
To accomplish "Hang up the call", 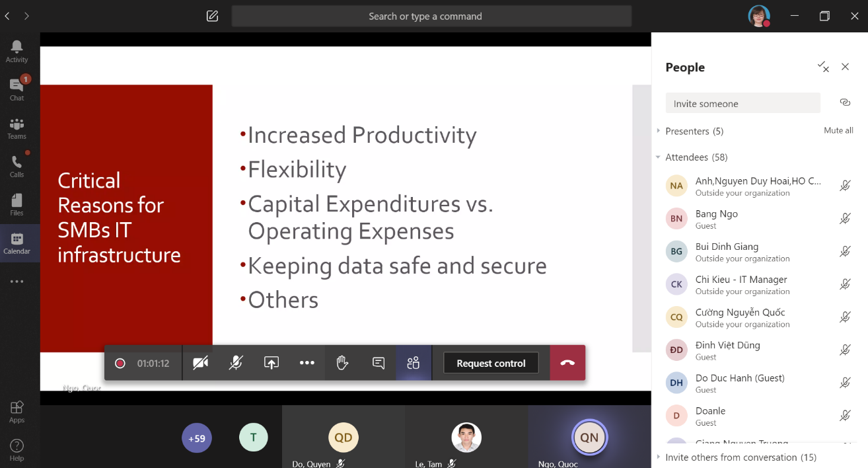I will tap(567, 363).
